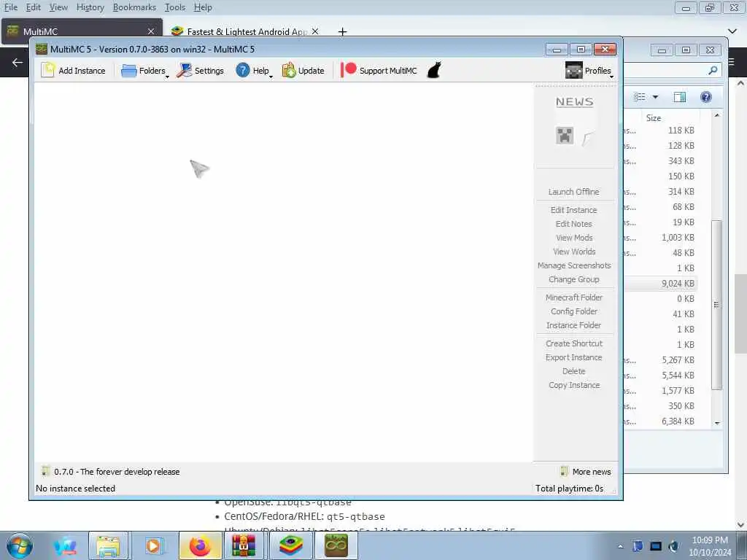Open File Explorer from the taskbar
This screenshot has height=560, width=747.
pos(108,545)
